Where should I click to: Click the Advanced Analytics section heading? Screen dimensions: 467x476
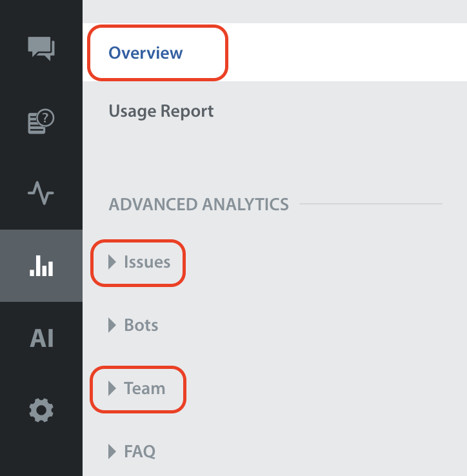point(199,204)
